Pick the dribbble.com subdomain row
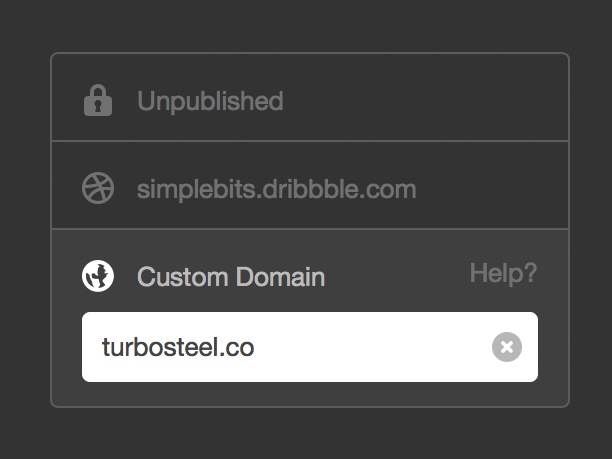Screen dimensions: 612x459 (310, 185)
